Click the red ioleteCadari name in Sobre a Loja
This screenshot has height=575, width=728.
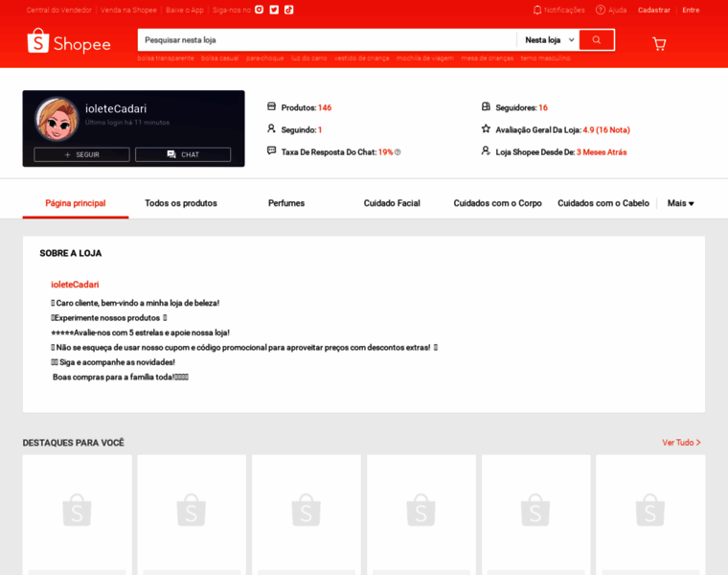pos(75,285)
